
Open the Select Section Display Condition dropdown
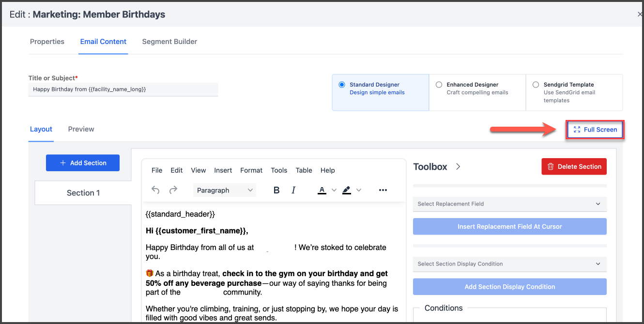509,264
